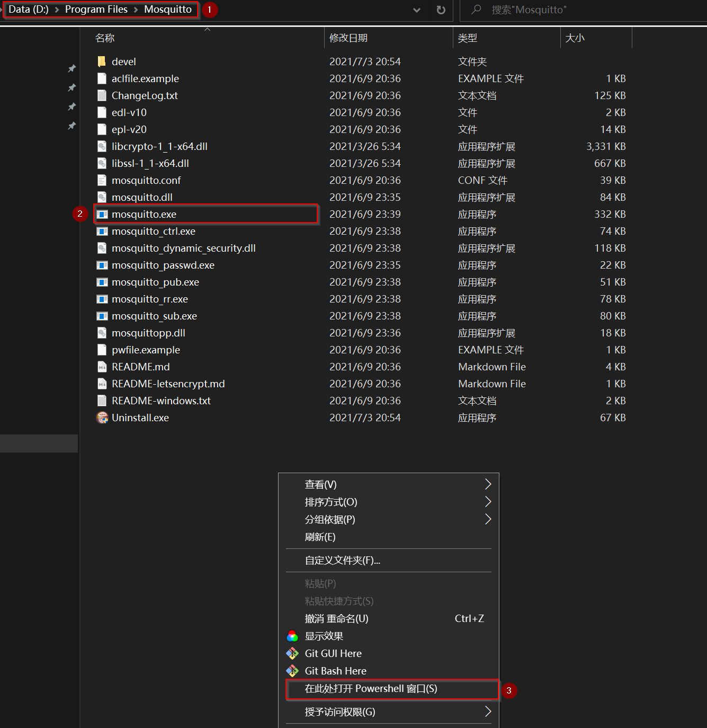Click the edl-v10 file icon
Viewport: 707px width, 728px height.
102,112
